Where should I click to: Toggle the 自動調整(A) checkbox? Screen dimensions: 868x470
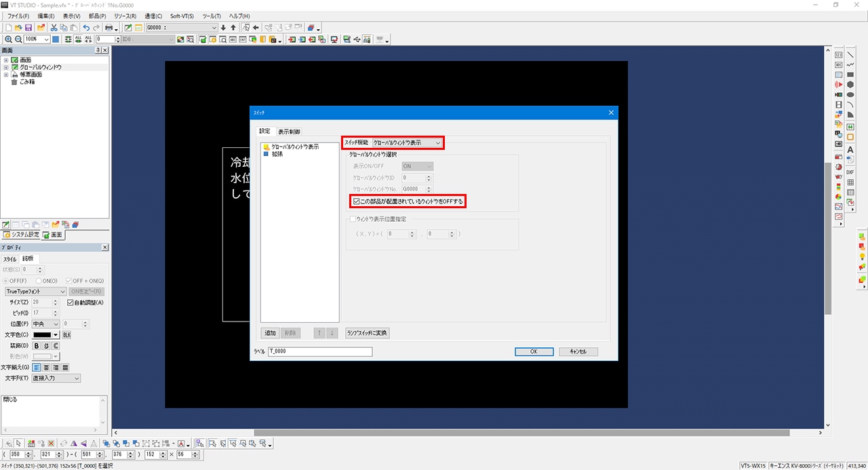pyautogui.click(x=71, y=302)
